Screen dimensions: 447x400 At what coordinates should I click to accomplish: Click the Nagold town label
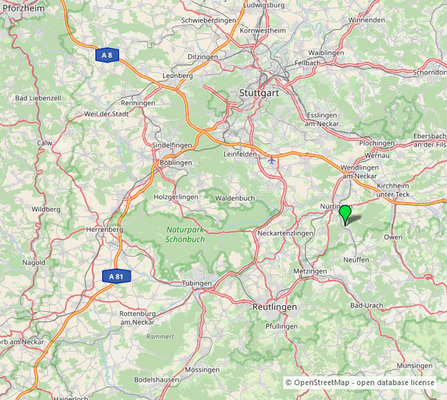click(x=34, y=262)
